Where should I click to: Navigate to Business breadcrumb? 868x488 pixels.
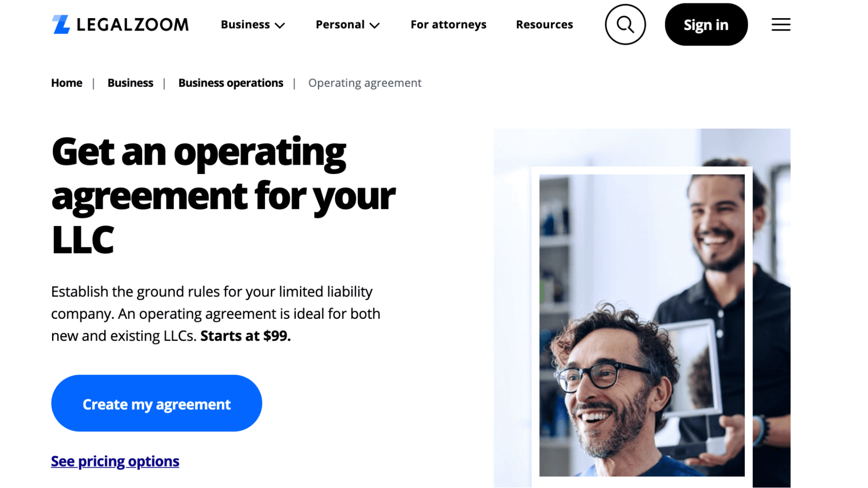click(130, 83)
